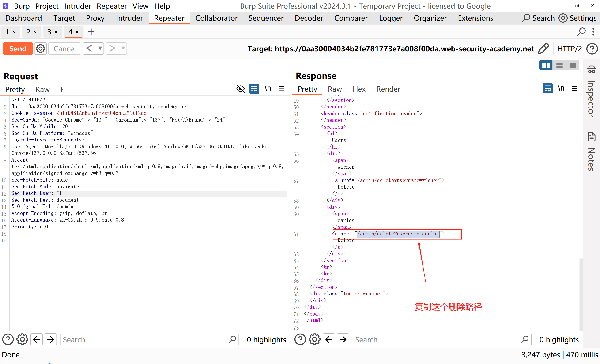Toggle show newline characters in Response
600x364 pixels.
[561, 89]
